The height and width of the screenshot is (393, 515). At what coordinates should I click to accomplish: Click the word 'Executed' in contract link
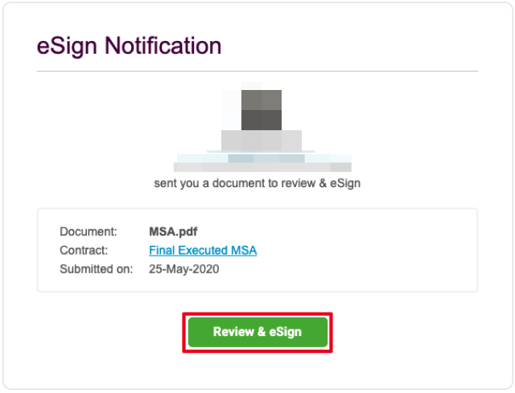point(203,250)
